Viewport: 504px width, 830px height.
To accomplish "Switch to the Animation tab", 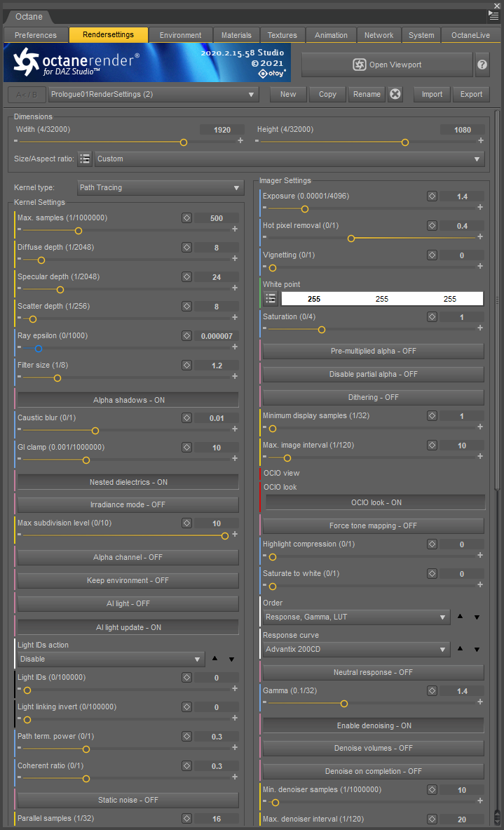I will tap(331, 35).
